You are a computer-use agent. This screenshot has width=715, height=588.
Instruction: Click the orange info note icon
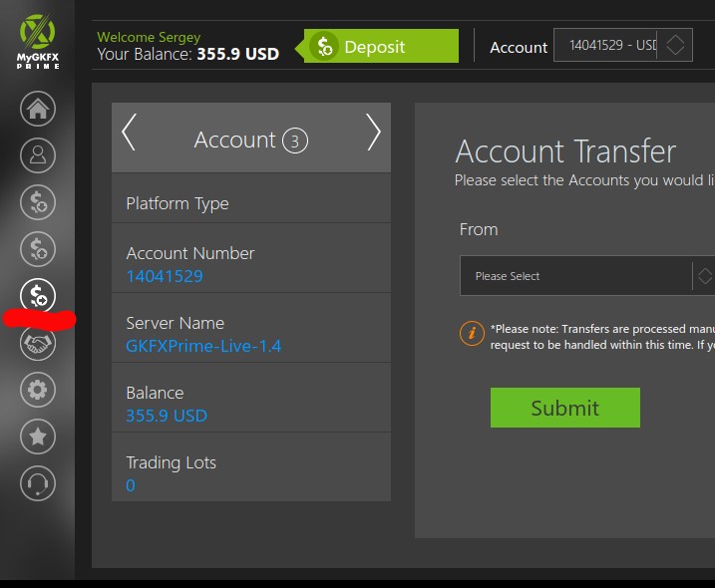472,333
